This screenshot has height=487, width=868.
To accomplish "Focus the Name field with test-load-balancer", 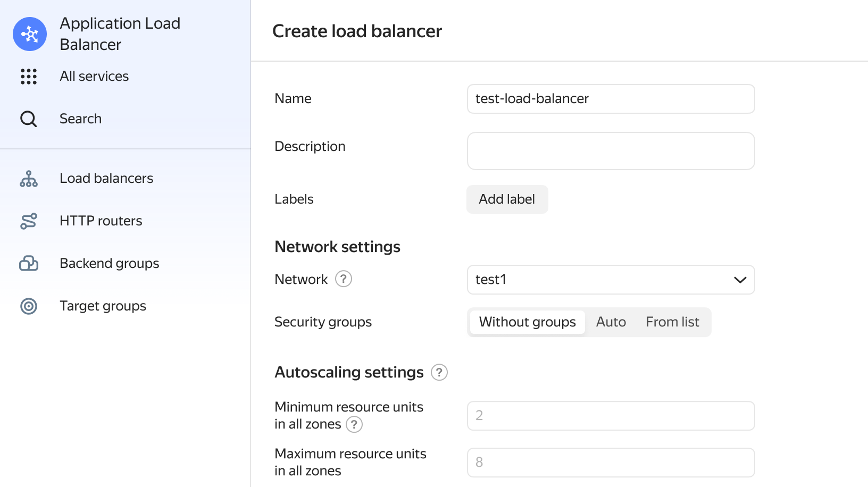I will [611, 99].
